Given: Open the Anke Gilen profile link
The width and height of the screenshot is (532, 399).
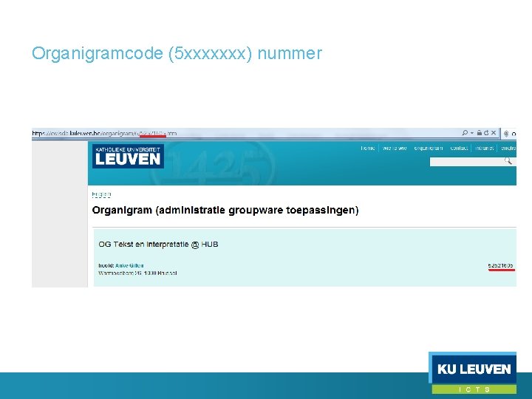Looking at the screenshot, I should tap(129, 265).
